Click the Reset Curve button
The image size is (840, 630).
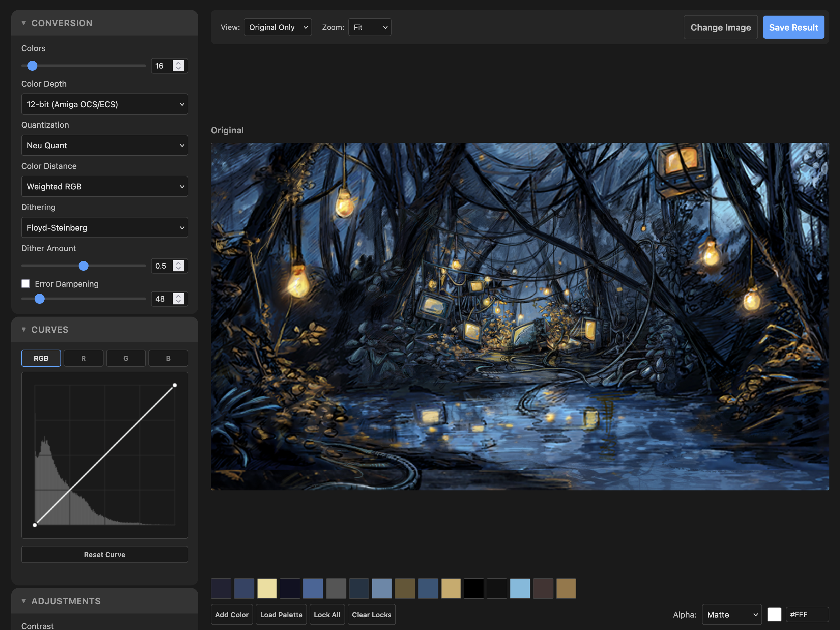(x=104, y=555)
